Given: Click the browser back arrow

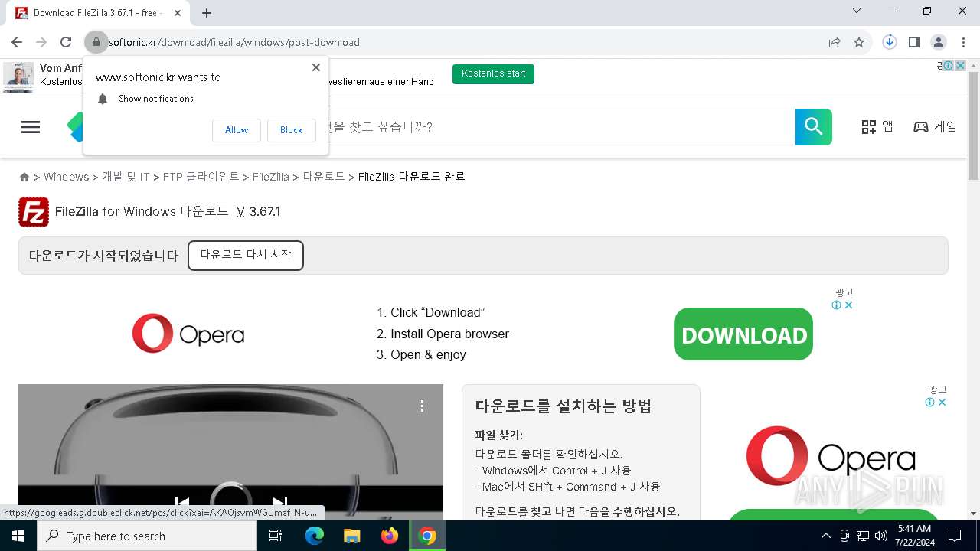Looking at the screenshot, I should [17, 42].
